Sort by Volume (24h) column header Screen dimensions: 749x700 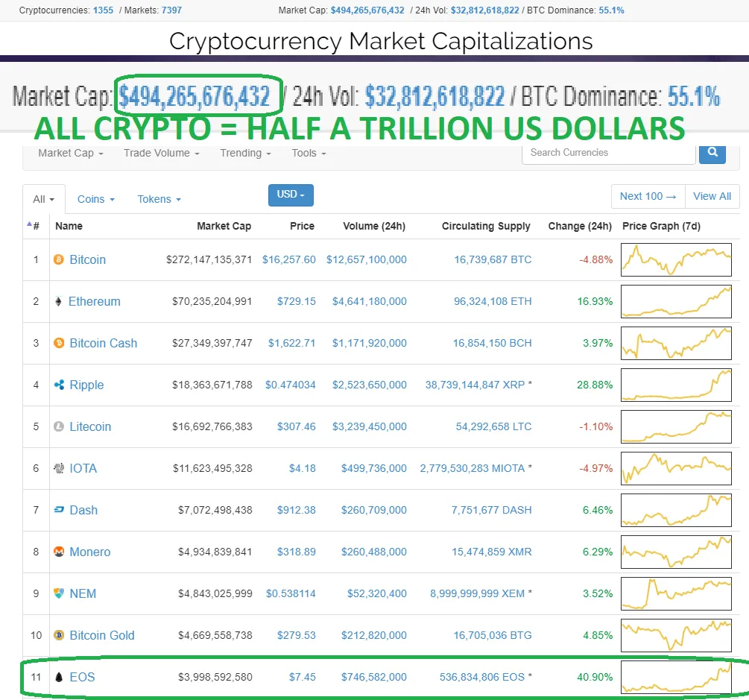pyautogui.click(x=374, y=226)
